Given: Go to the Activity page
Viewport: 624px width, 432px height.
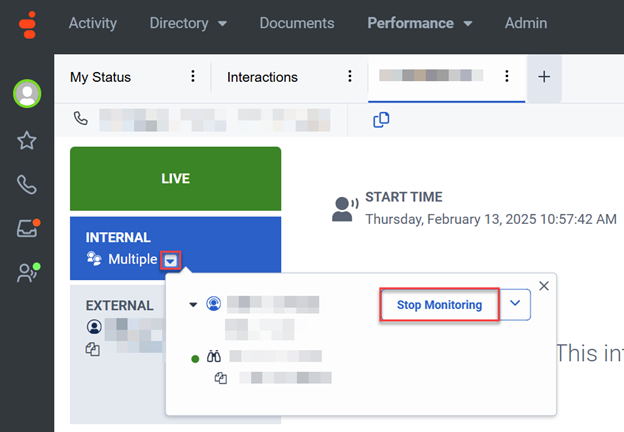Looking at the screenshot, I should click(92, 22).
